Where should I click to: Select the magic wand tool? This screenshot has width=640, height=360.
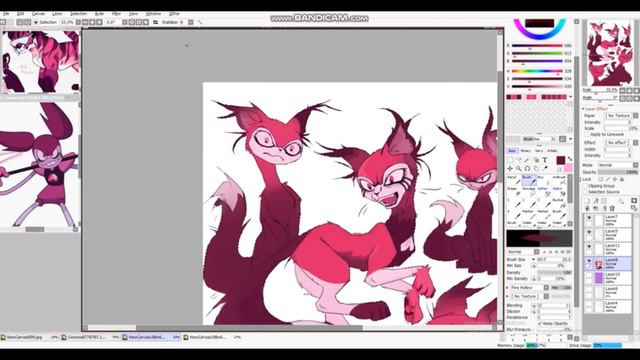(527, 160)
